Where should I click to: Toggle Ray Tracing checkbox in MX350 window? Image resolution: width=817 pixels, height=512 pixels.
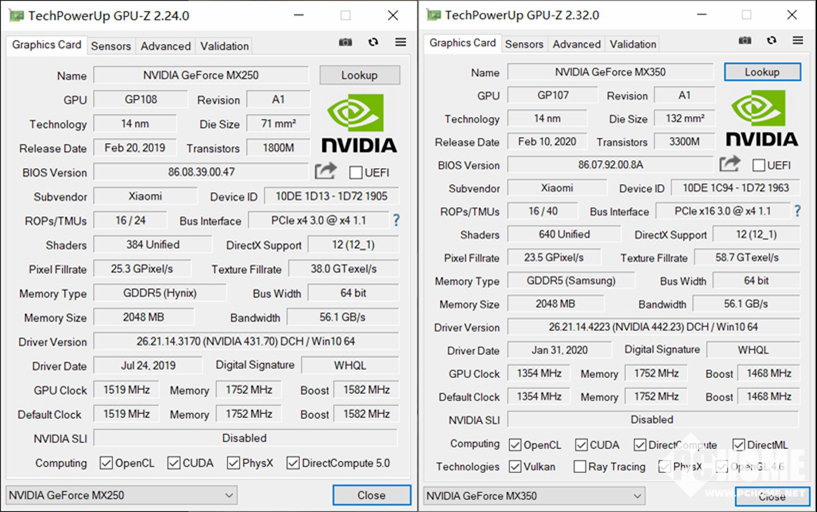pos(579,466)
